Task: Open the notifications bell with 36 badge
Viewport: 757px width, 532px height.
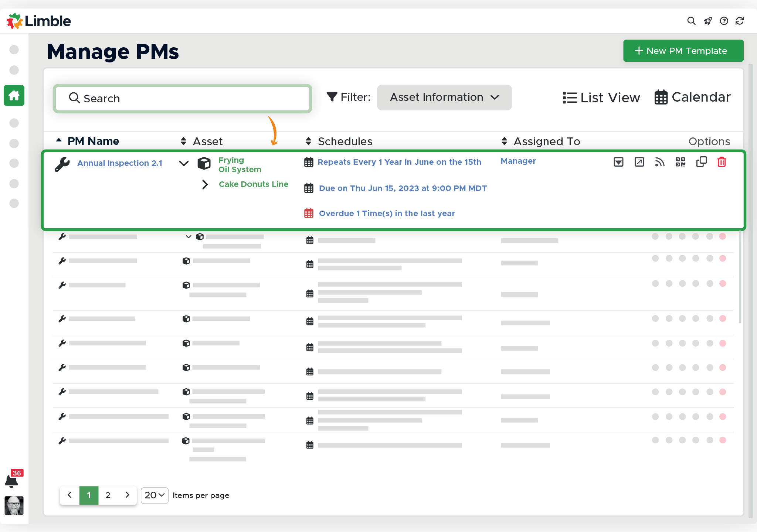Action: click(11, 481)
